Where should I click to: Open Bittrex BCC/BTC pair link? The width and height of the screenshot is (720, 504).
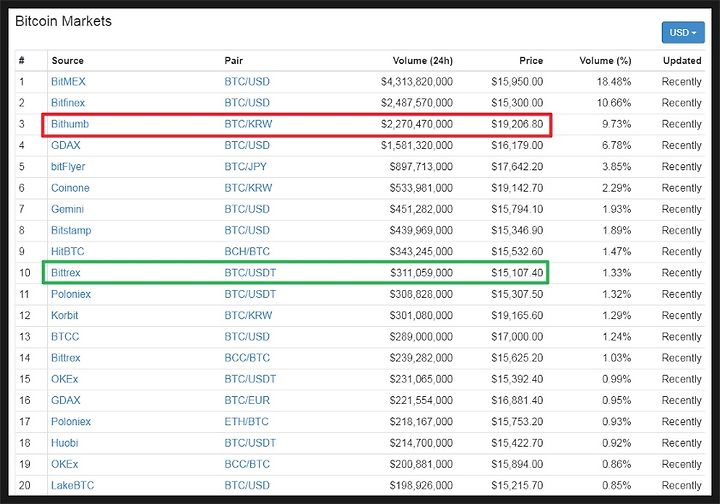click(247, 358)
